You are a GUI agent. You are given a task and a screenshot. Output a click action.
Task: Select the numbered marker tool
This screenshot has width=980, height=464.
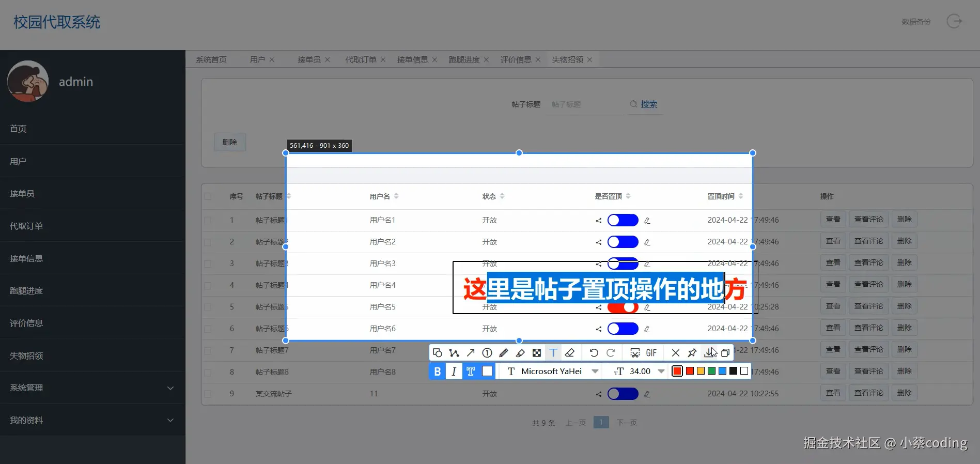click(487, 353)
